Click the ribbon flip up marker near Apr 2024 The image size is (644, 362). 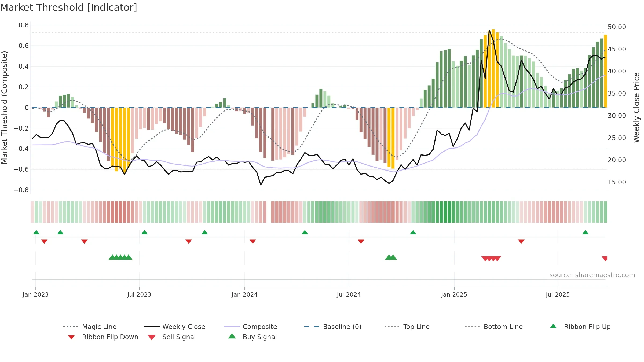point(305,232)
